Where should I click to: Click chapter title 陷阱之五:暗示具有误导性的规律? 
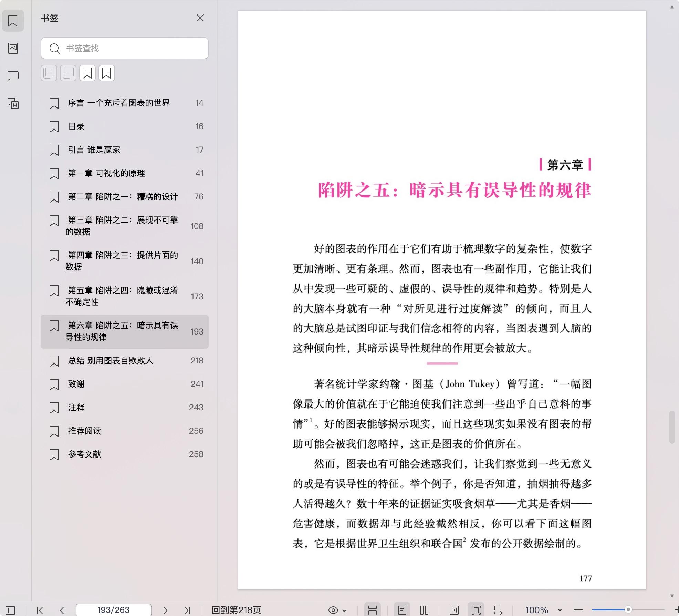pos(455,190)
